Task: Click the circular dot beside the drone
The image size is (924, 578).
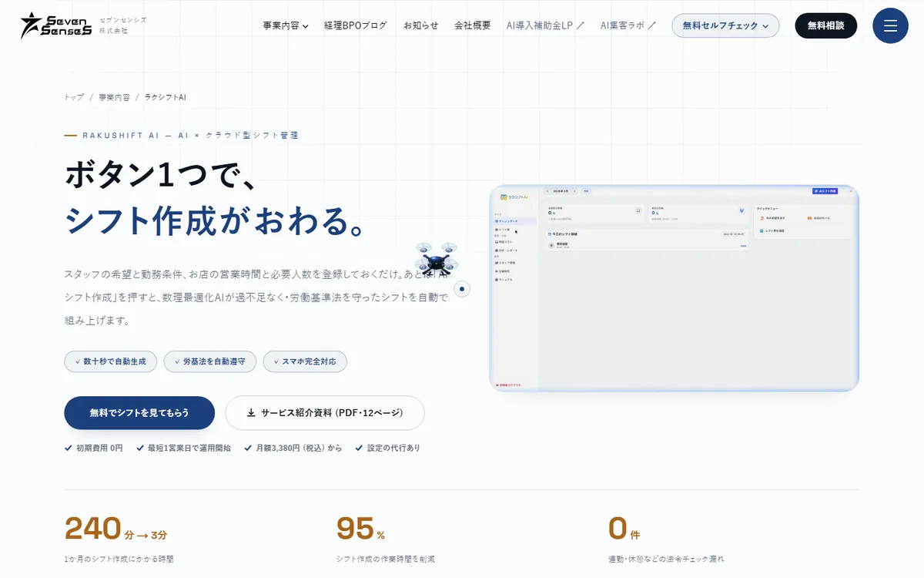Action: [x=462, y=289]
